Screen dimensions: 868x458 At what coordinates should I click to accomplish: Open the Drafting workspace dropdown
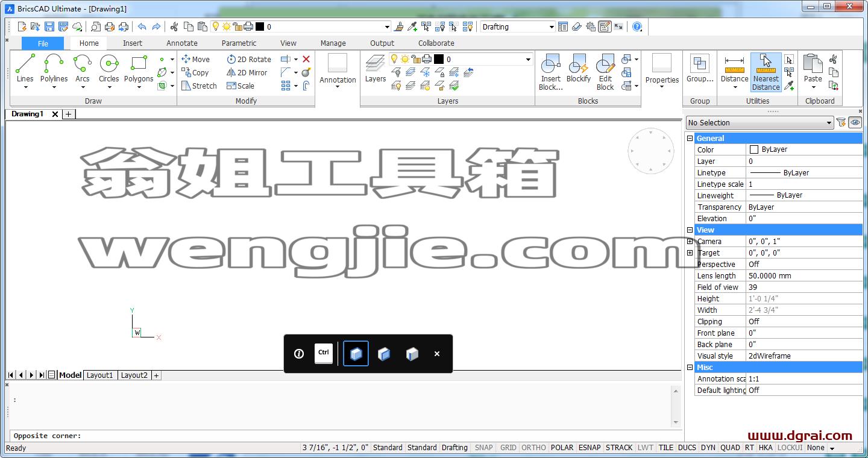pyautogui.click(x=552, y=27)
